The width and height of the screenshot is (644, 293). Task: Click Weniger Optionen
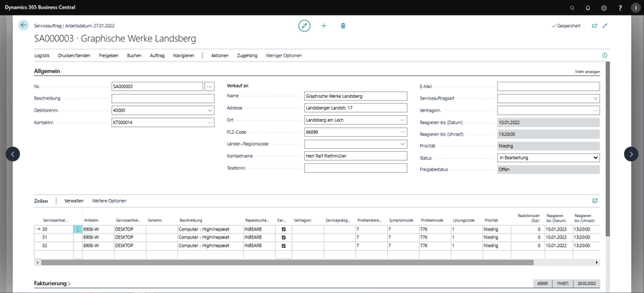284,55
